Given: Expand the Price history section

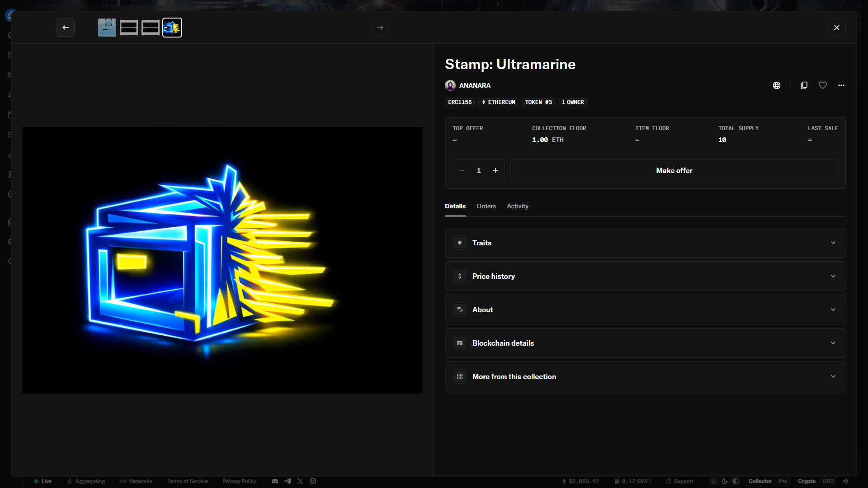Looking at the screenshot, I should click(x=645, y=276).
